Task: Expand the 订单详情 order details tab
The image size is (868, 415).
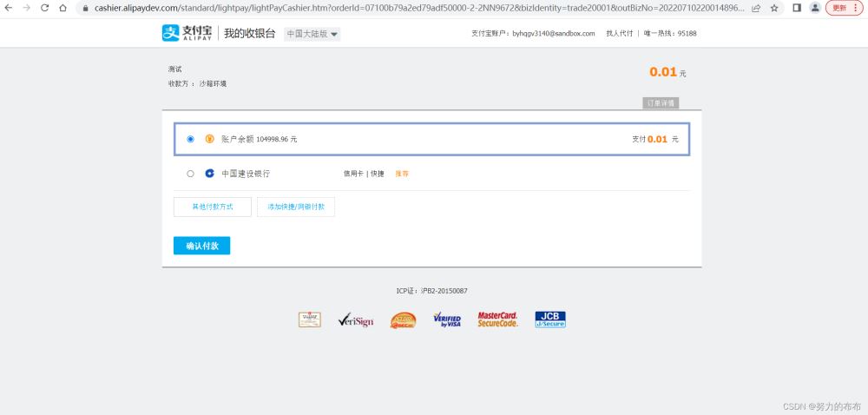Action: (x=661, y=103)
